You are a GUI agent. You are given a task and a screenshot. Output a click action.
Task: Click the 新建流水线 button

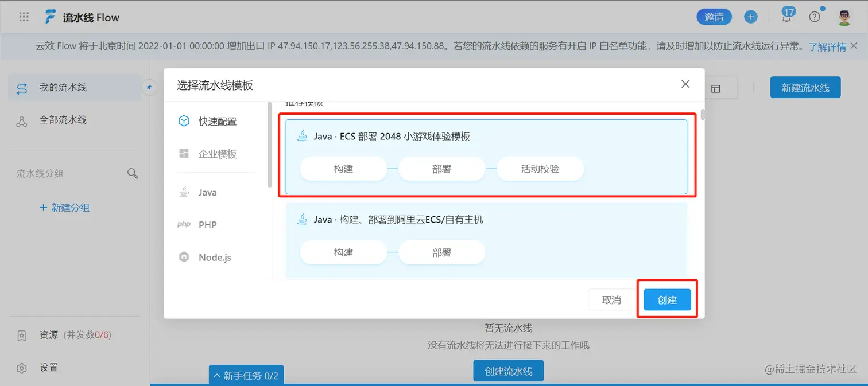click(805, 88)
